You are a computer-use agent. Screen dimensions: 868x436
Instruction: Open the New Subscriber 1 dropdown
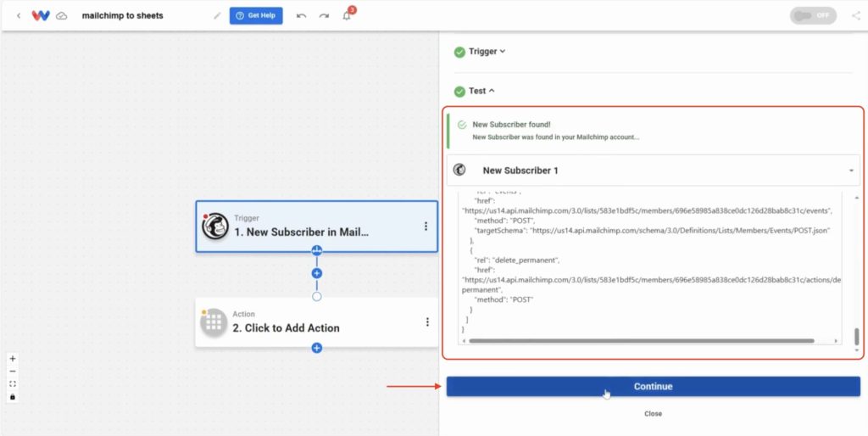[x=654, y=170]
